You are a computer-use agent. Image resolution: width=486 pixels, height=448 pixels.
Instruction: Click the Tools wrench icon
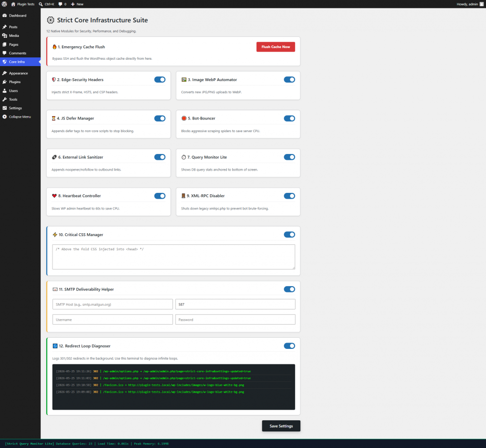pyautogui.click(x=5, y=100)
